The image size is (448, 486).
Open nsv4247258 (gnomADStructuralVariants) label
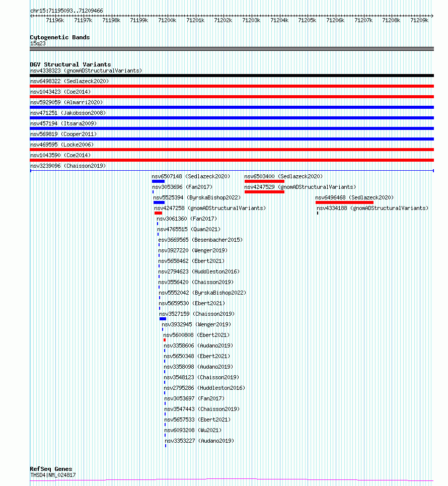[210, 208]
